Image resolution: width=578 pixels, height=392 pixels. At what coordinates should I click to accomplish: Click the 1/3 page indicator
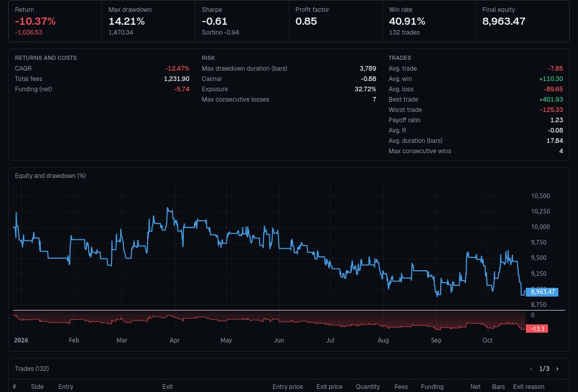click(544, 369)
